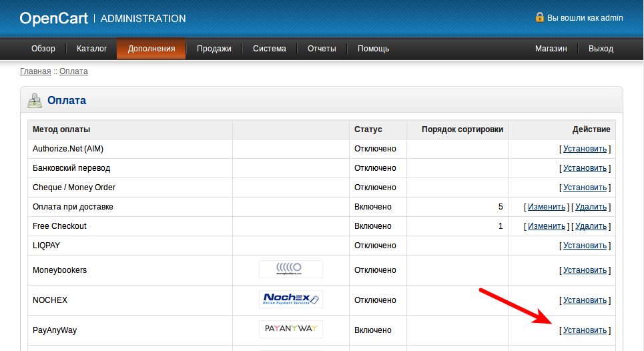The image size is (644, 351).
Task: Click sort order value 1
Action: 501,226
